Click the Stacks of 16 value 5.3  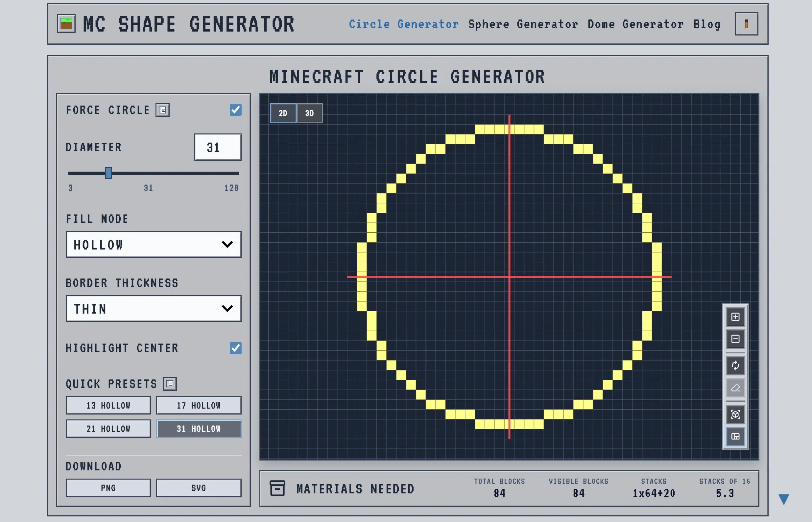(725, 493)
